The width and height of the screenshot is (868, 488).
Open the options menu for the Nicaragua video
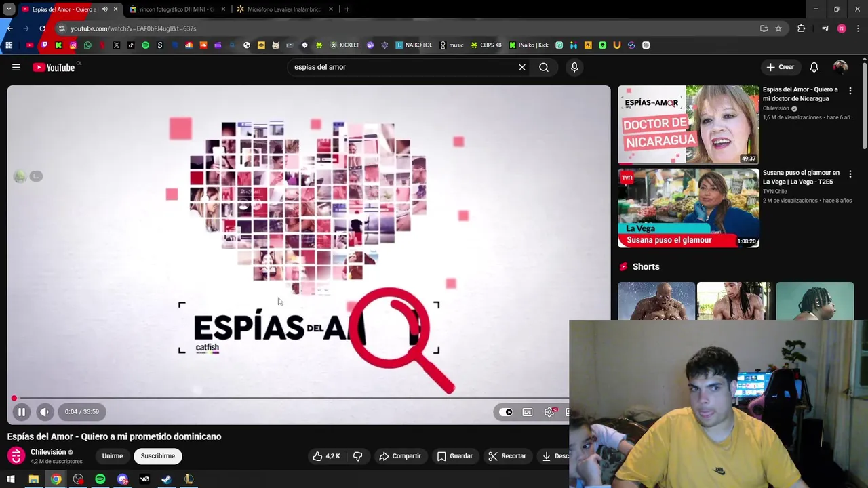(850, 91)
